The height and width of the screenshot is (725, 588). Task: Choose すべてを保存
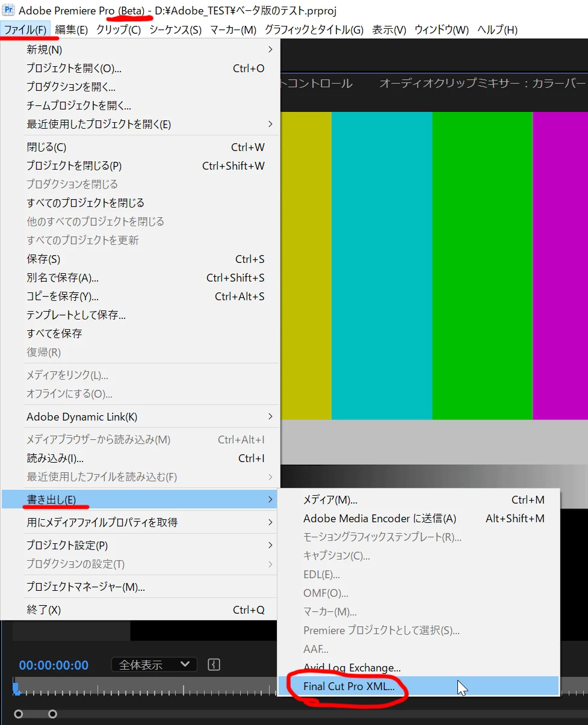140,333
